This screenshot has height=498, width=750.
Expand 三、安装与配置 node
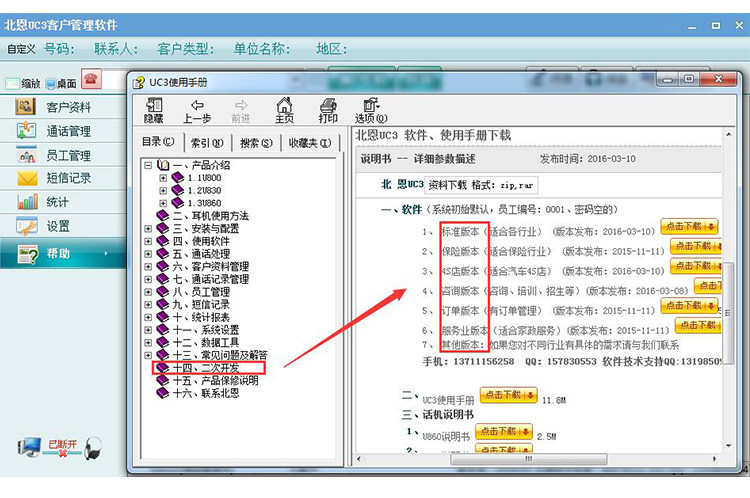(148, 229)
